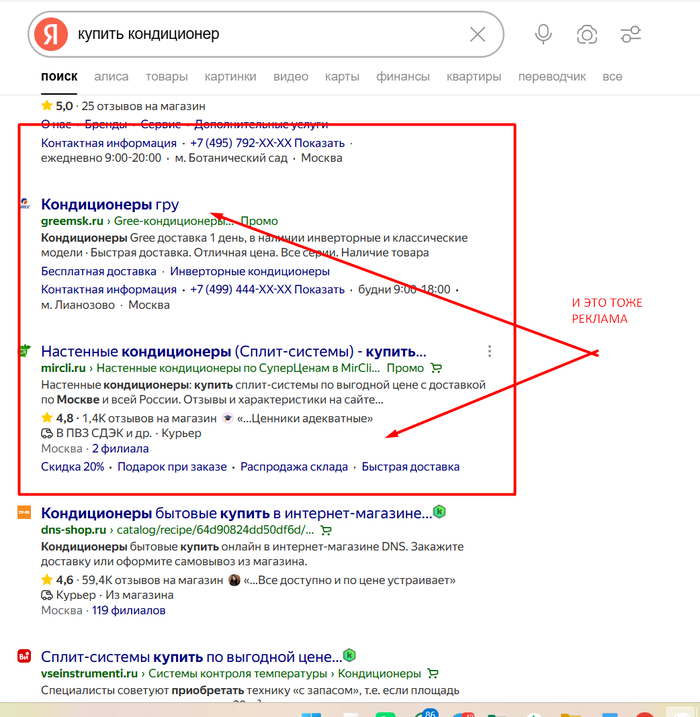Start voice search with microphone icon
The width and height of the screenshot is (700, 717).
coord(543,35)
